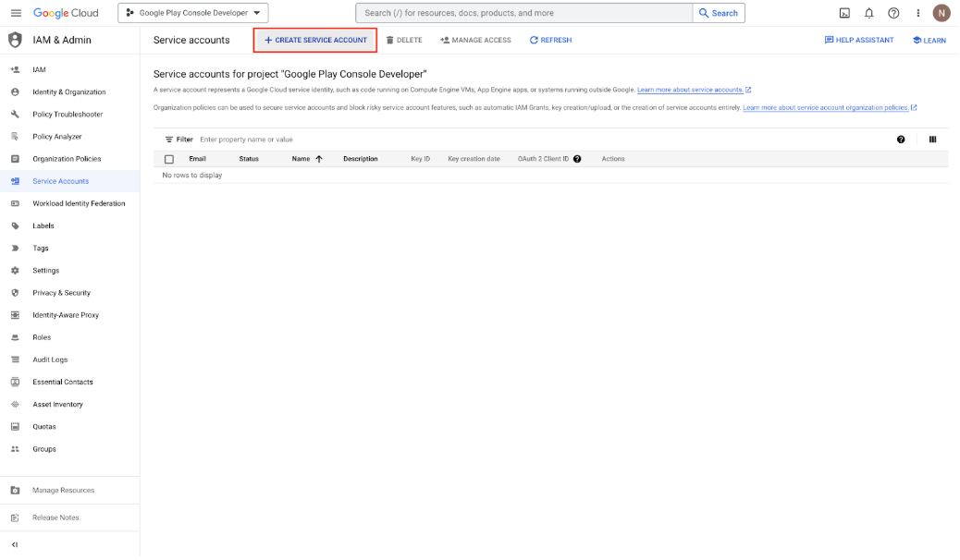This screenshot has height=560, width=960.
Task: Open Identity & Organization
Action: pos(69,91)
